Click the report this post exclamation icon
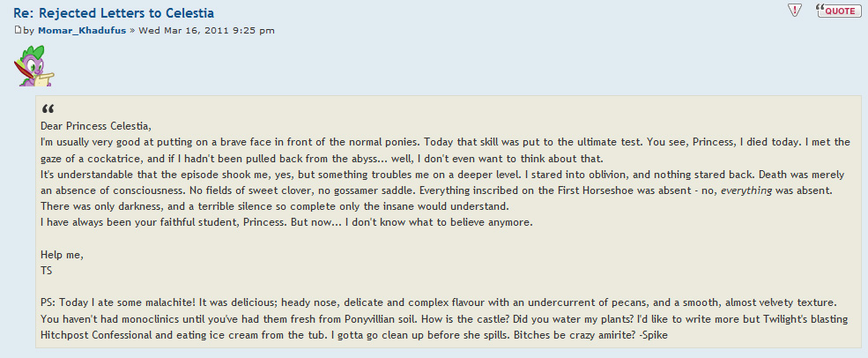Image resolution: width=868 pixels, height=358 pixels. 794,11
